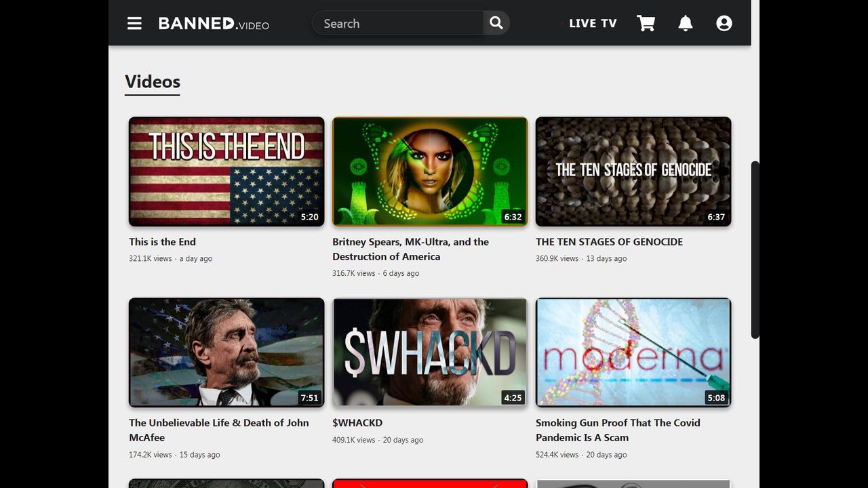Viewport: 868px width, 488px height.
Task: Play the moderna DNA thumbnail
Action: [x=633, y=352]
